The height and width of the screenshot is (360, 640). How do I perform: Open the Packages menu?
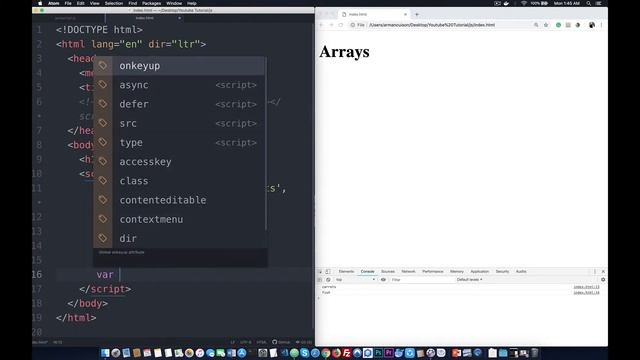[151, 3]
